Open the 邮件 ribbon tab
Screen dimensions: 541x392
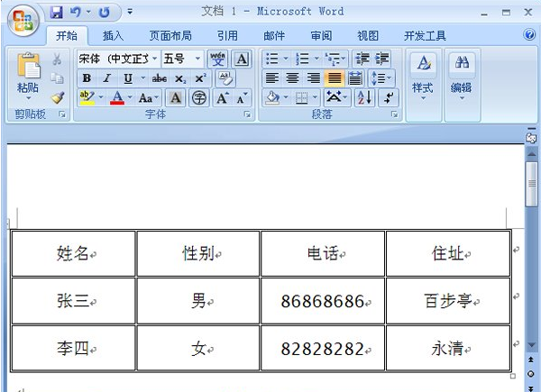tap(274, 35)
